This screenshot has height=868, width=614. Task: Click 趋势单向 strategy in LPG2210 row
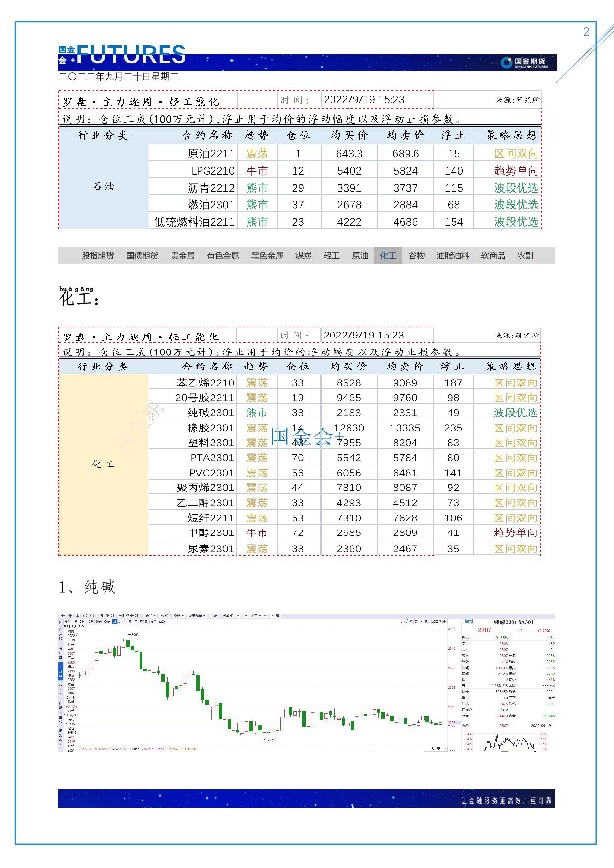click(516, 171)
